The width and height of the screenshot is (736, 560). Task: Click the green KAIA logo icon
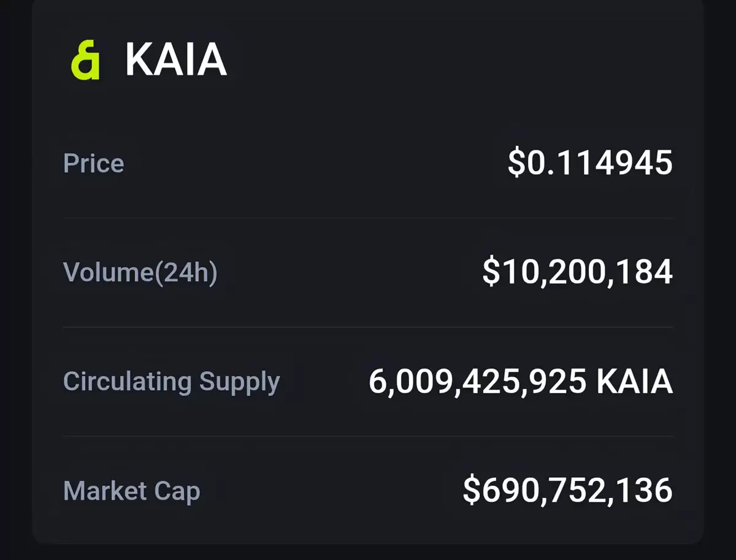point(85,60)
